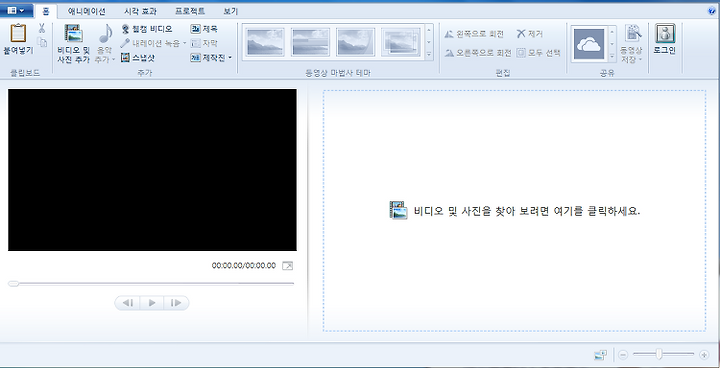
Task: Select the fourth AutoMovie theme thumbnail
Action: 400,42
